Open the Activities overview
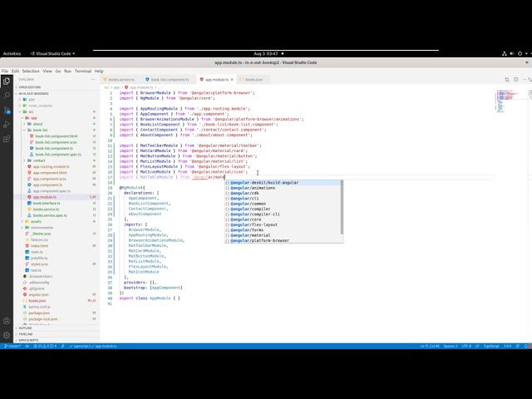The height and width of the screenshot is (399, 532). click(12, 53)
